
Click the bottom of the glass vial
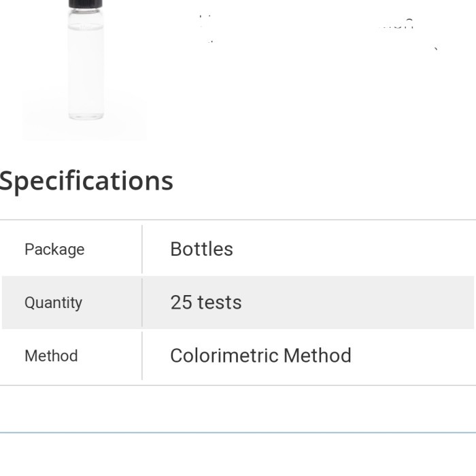(86, 116)
